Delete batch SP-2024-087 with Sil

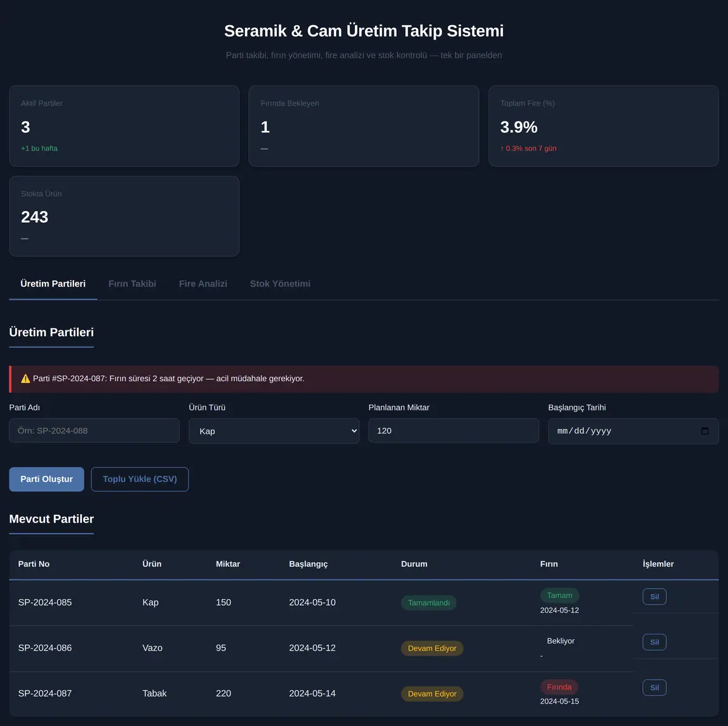tap(655, 688)
